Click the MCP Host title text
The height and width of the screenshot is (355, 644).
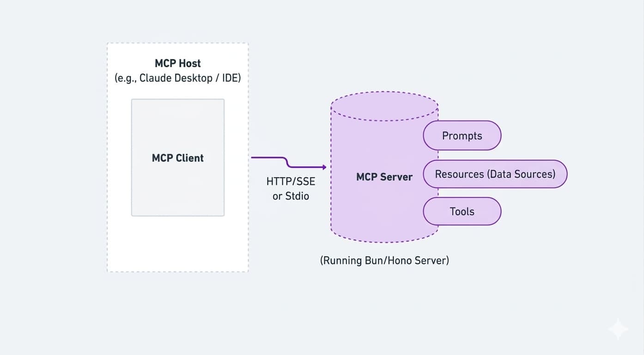point(178,63)
